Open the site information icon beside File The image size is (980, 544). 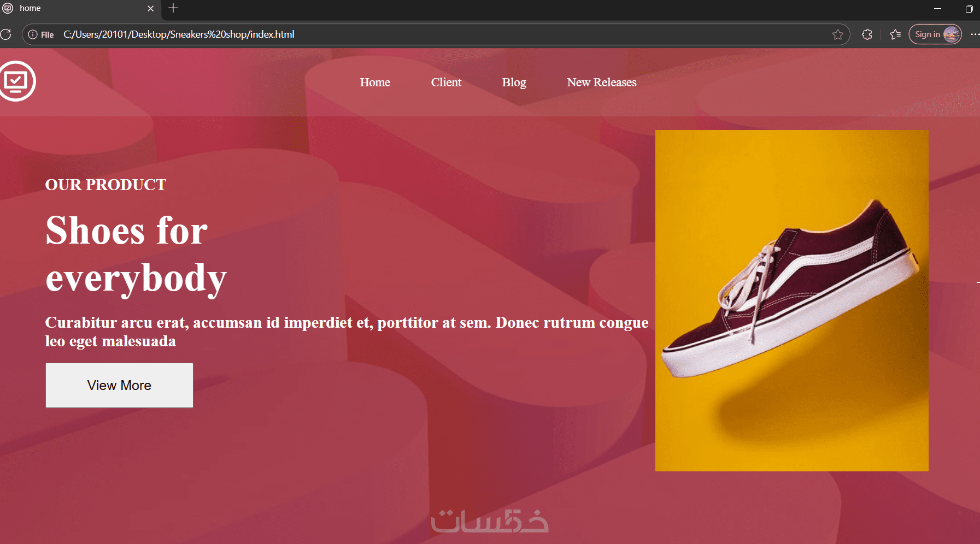33,34
